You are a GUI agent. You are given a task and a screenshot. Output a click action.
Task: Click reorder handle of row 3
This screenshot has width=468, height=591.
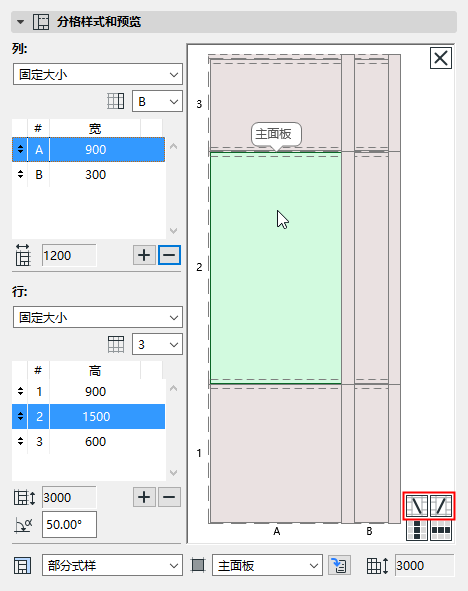[x=20, y=441]
